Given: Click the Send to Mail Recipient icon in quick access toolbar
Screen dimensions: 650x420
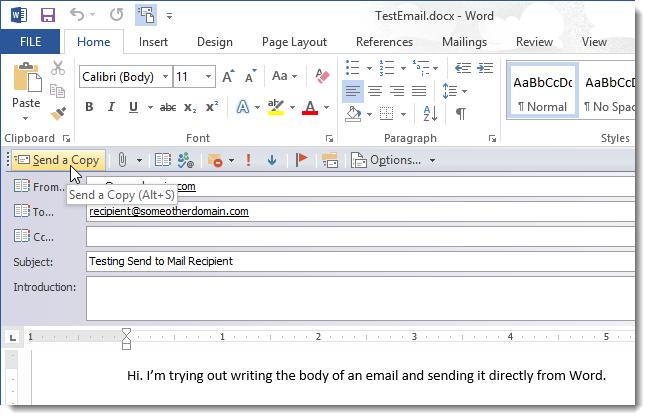Looking at the screenshot, I should pos(146,15).
